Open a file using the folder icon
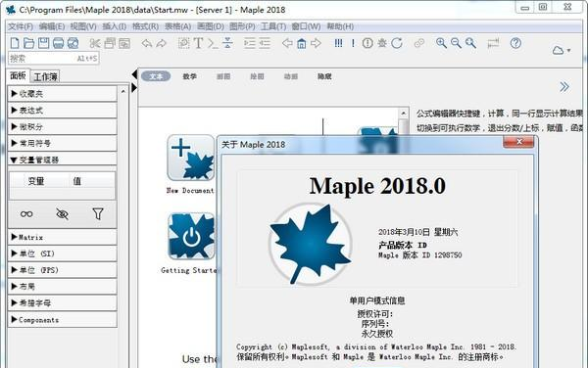 [28, 43]
